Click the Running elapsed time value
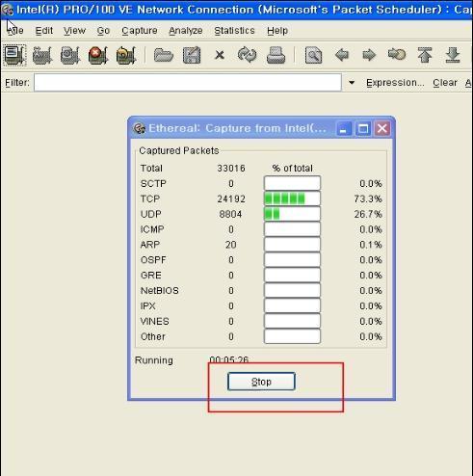Image resolution: width=473 pixels, height=476 pixels. (x=229, y=359)
